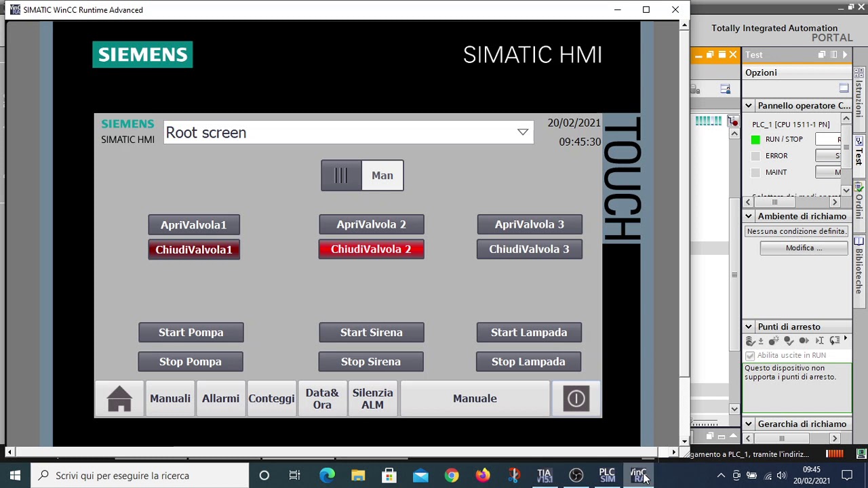Screen dimensions: 868x488
Task: Click the red-dot monitoring icon in editor
Action: pos(733,121)
